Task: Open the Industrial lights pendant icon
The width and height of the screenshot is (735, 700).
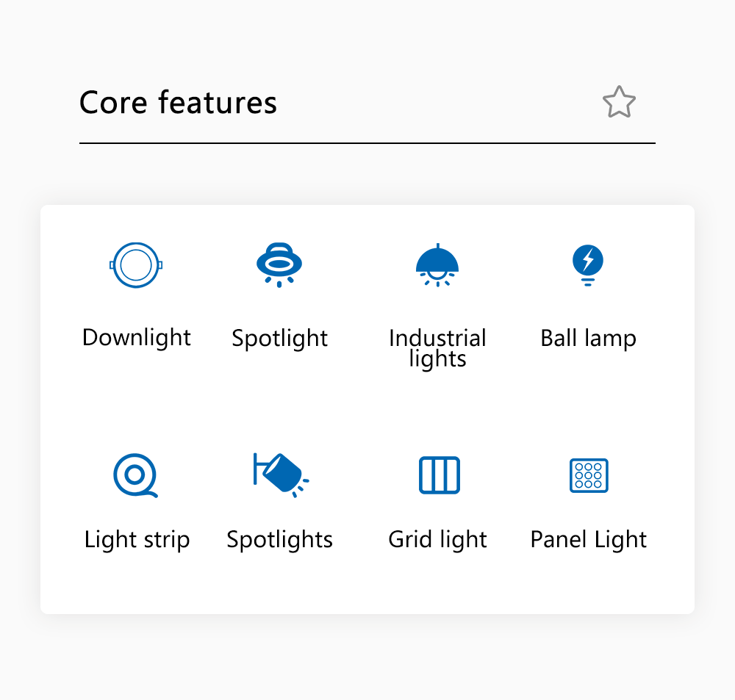Action: 437,265
